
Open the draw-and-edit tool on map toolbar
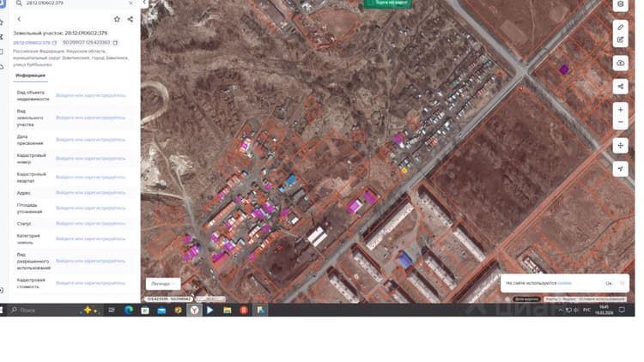coord(620,39)
